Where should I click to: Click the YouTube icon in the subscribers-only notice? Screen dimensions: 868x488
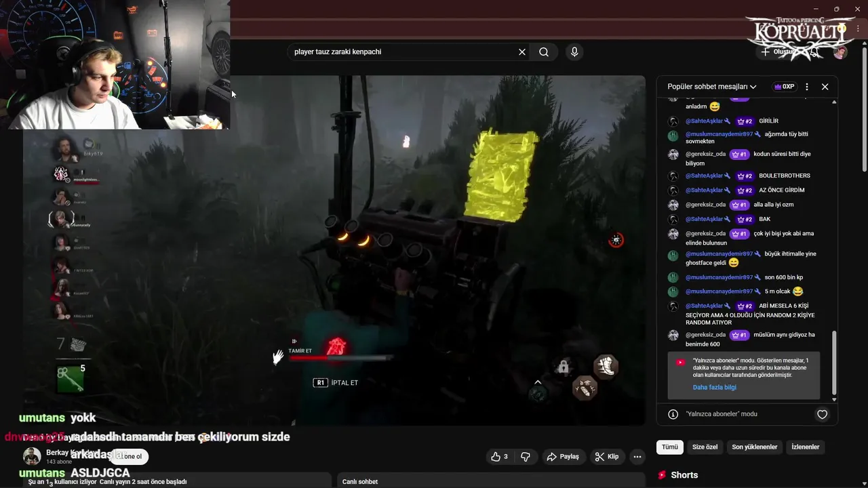680,363
